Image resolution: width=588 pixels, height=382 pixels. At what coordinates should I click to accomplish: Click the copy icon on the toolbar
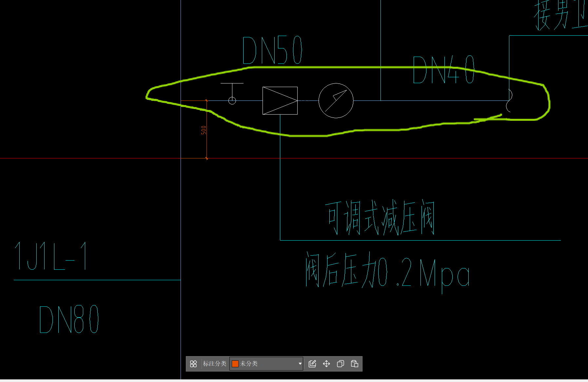340,364
